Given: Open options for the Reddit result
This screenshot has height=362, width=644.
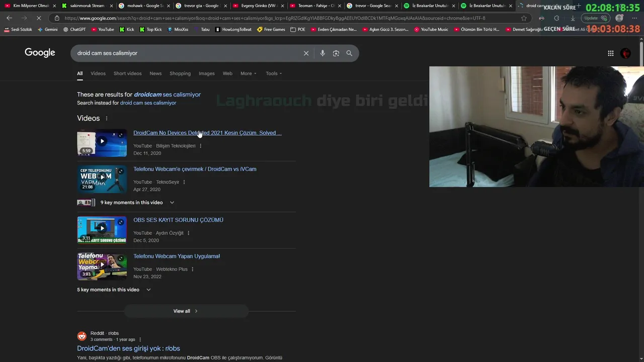Looking at the screenshot, I should (140, 339).
